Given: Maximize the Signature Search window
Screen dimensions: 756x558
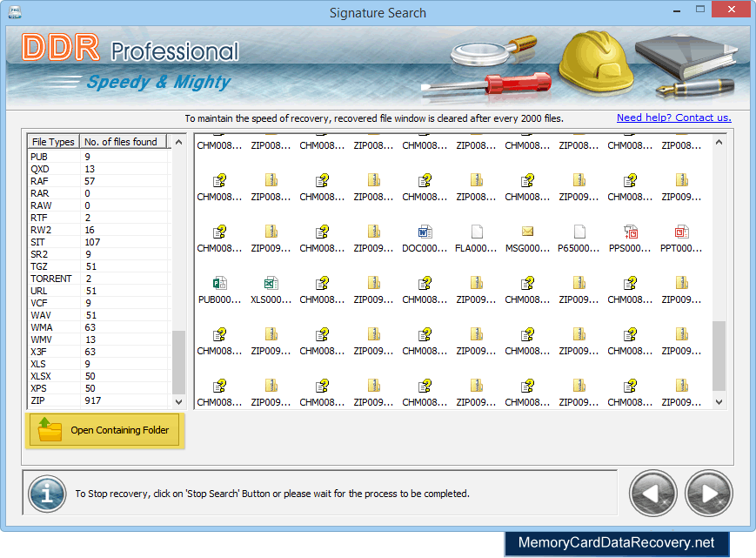Looking at the screenshot, I should point(700,10).
